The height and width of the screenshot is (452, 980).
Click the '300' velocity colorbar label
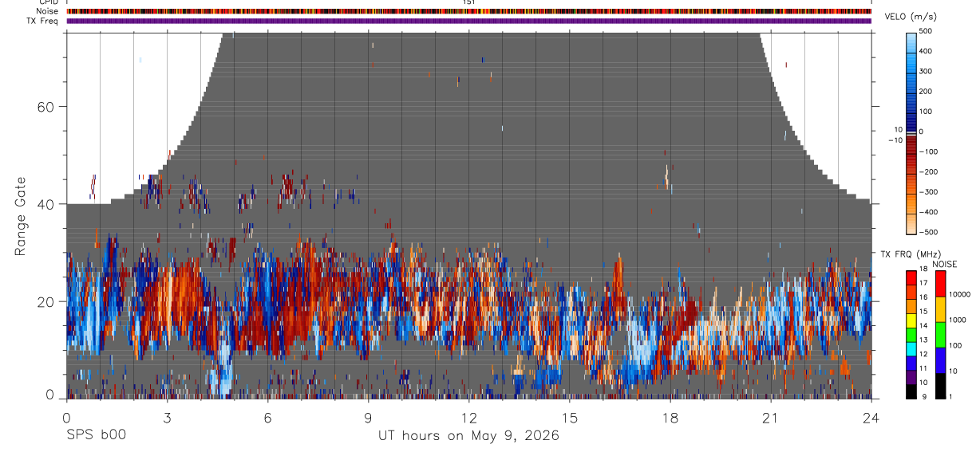point(926,72)
